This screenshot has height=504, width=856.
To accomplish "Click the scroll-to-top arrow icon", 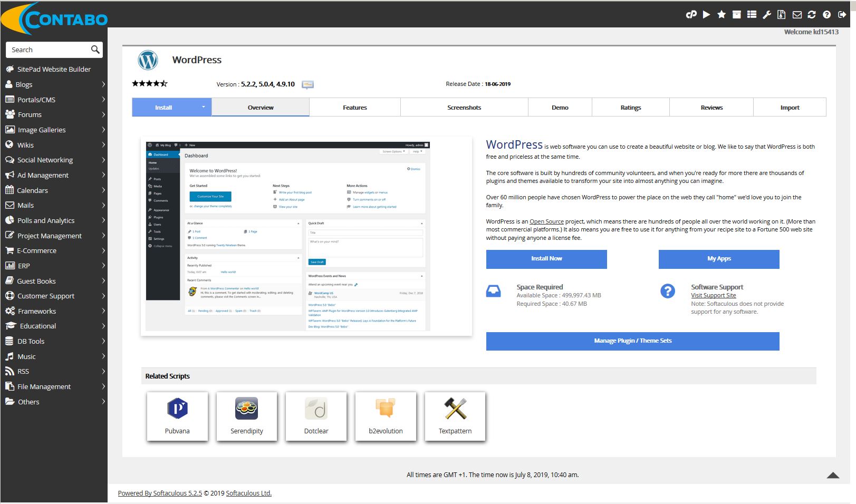I will click(x=833, y=475).
